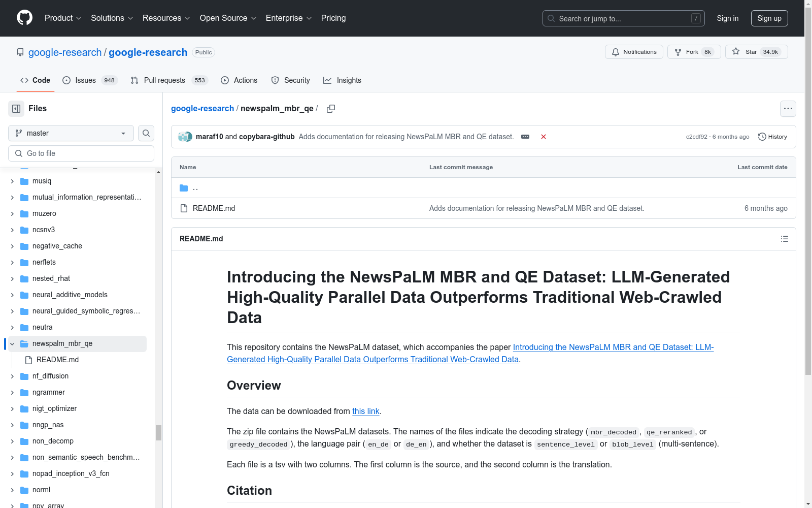Switch to the Code tab
This screenshot has width=812, height=508.
pos(36,80)
